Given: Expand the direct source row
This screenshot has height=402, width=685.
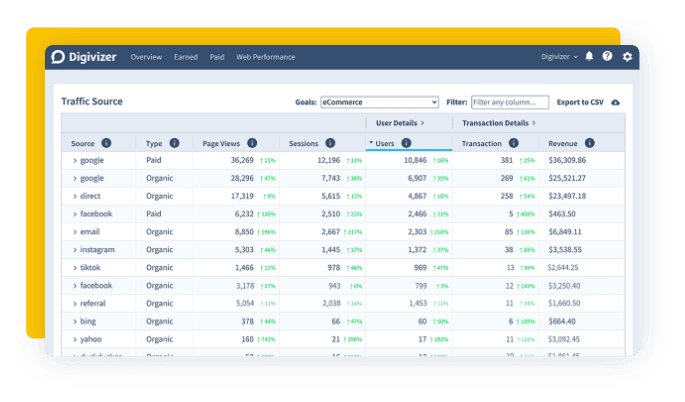Looking at the screenshot, I should pyautogui.click(x=75, y=196).
